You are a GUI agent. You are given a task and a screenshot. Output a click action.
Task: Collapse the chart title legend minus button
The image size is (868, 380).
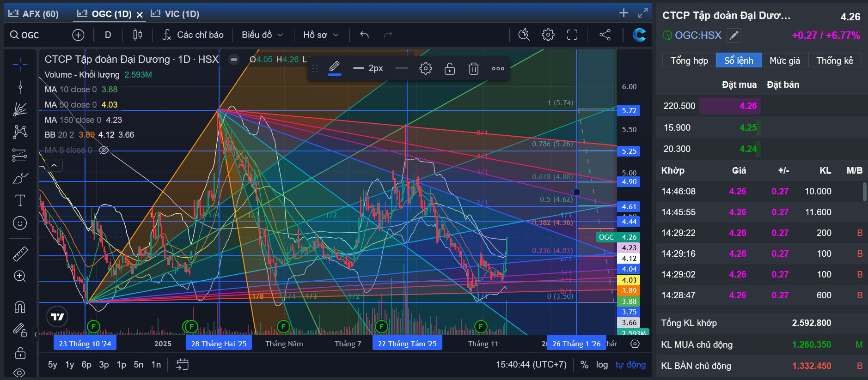click(234, 59)
